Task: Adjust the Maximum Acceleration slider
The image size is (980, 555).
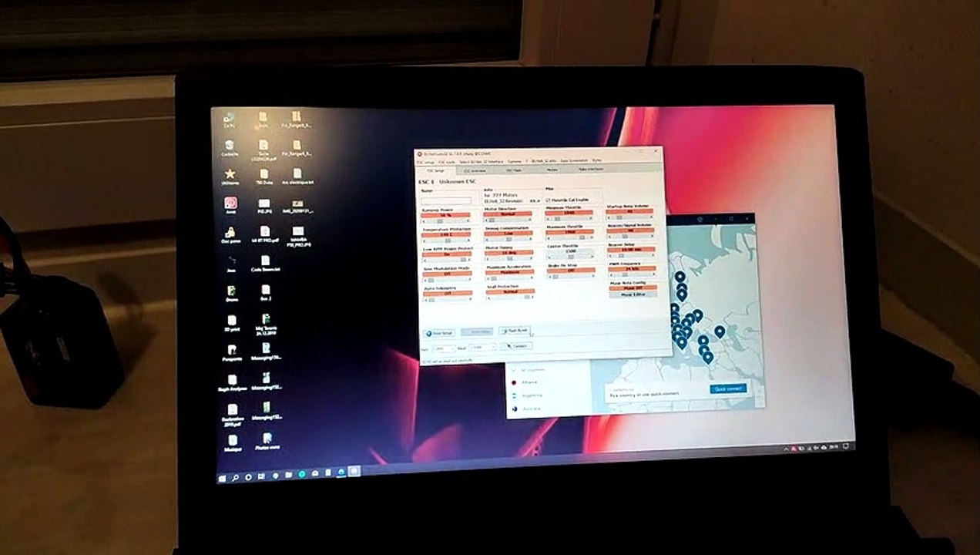Action: point(509,278)
